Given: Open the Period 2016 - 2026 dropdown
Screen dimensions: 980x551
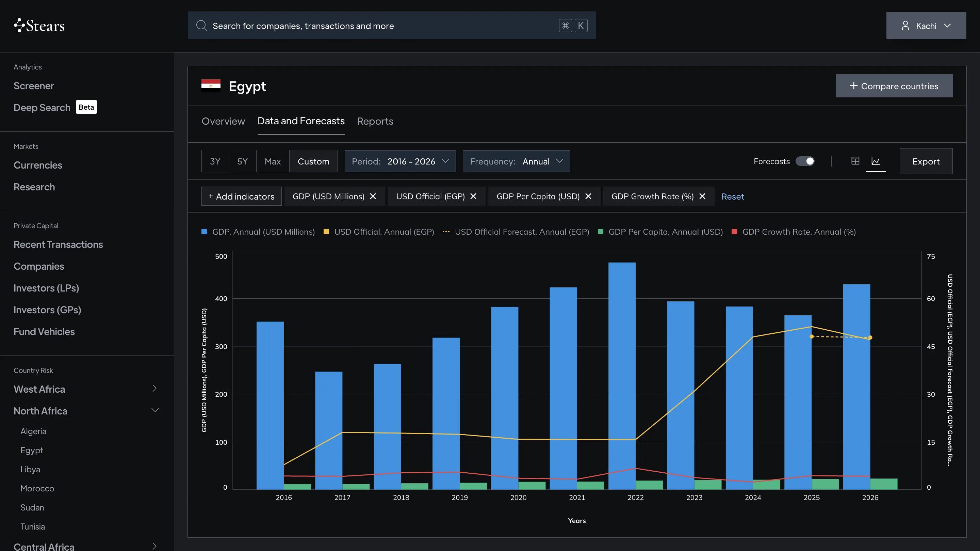Looking at the screenshot, I should (x=400, y=161).
